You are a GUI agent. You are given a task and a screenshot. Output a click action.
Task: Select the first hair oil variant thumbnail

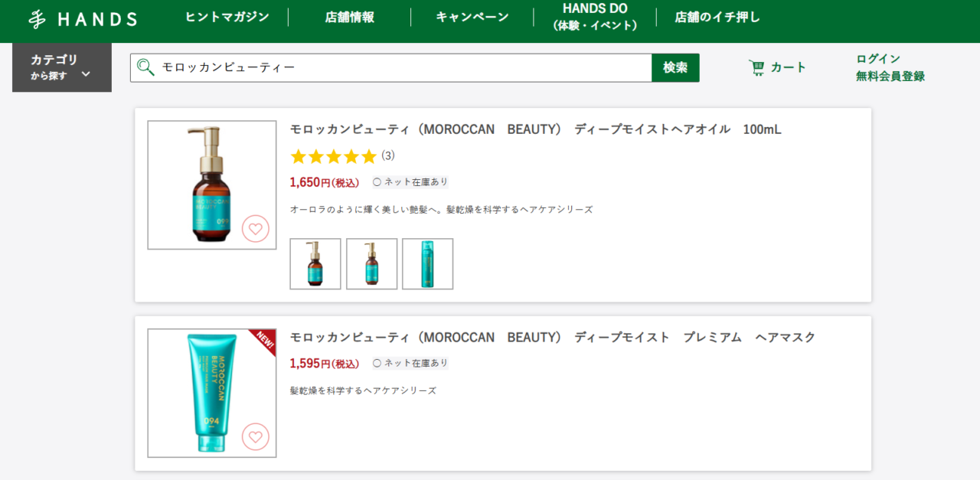tap(315, 264)
